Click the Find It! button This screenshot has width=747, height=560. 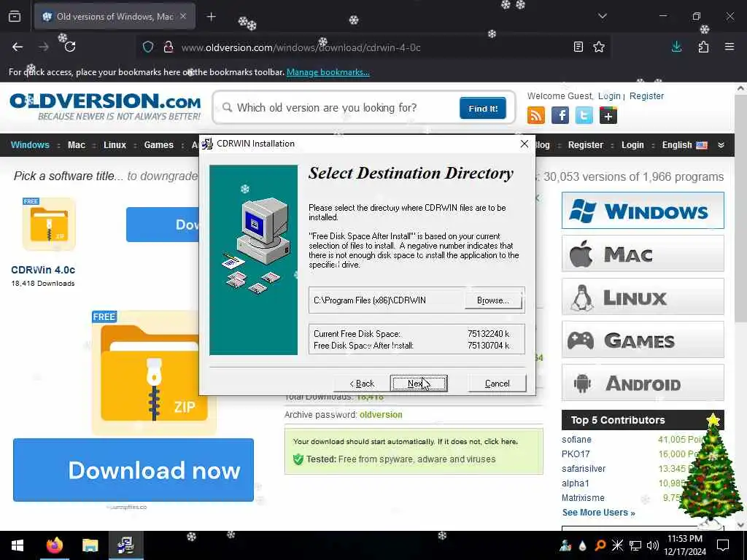point(483,109)
